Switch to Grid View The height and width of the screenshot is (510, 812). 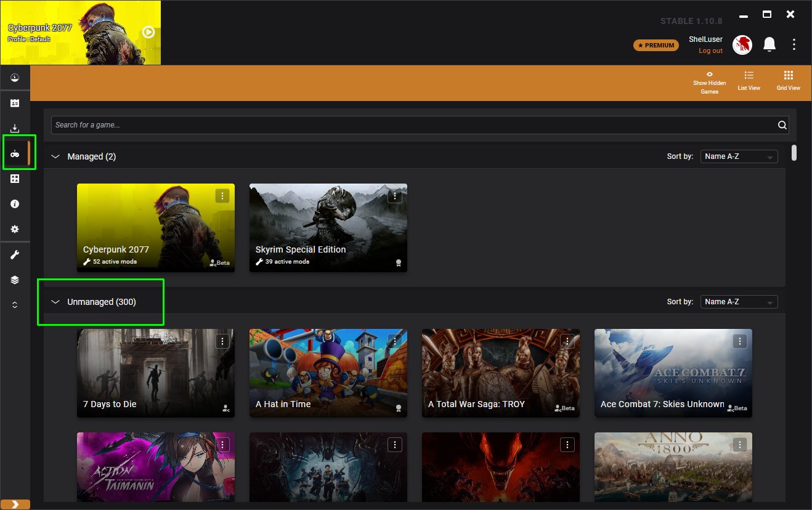point(789,81)
